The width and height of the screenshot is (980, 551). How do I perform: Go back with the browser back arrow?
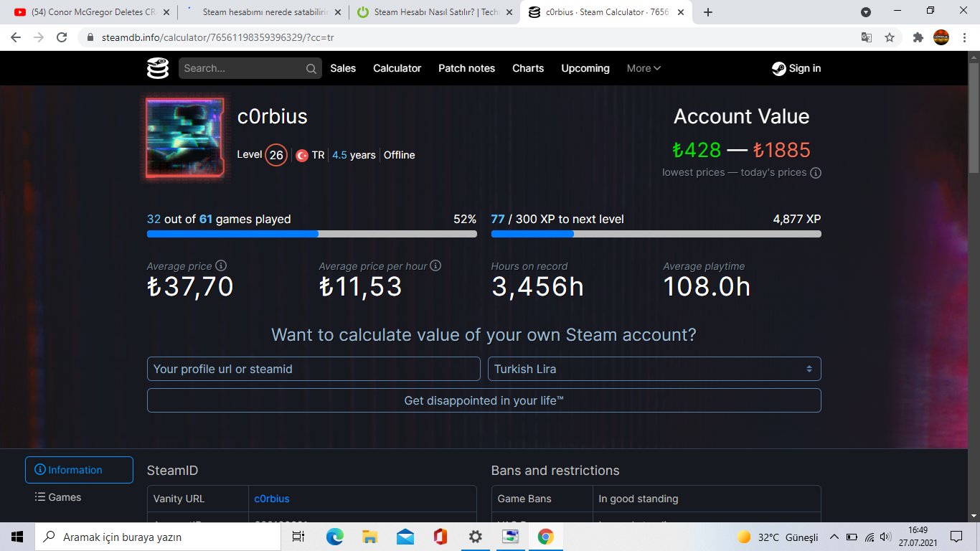[17, 37]
